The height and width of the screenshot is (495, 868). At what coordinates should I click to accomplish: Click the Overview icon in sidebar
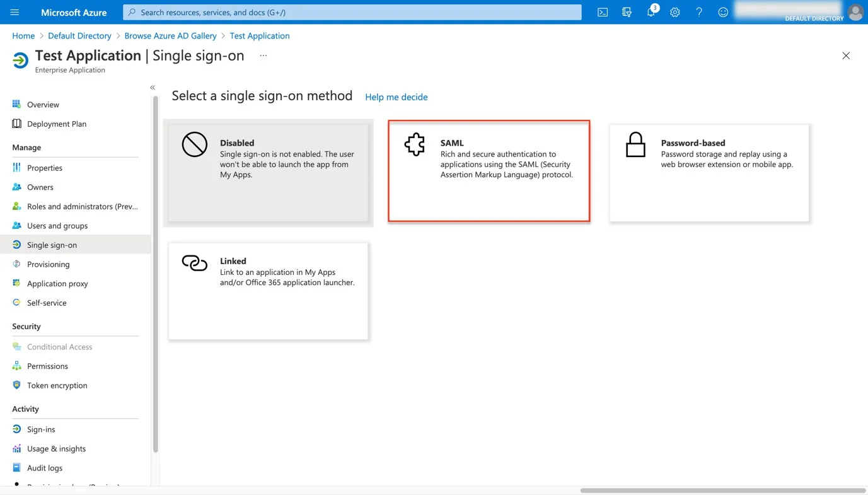pos(17,104)
